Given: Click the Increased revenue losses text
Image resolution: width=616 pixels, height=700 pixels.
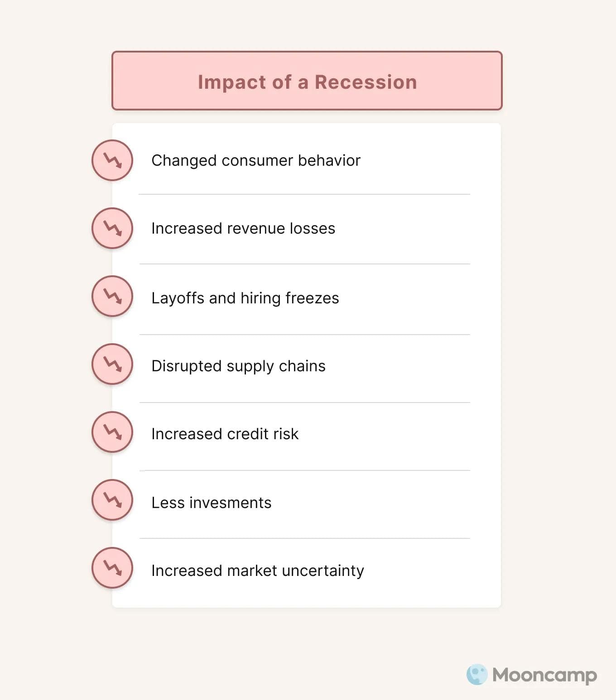Looking at the screenshot, I should pos(243,229).
